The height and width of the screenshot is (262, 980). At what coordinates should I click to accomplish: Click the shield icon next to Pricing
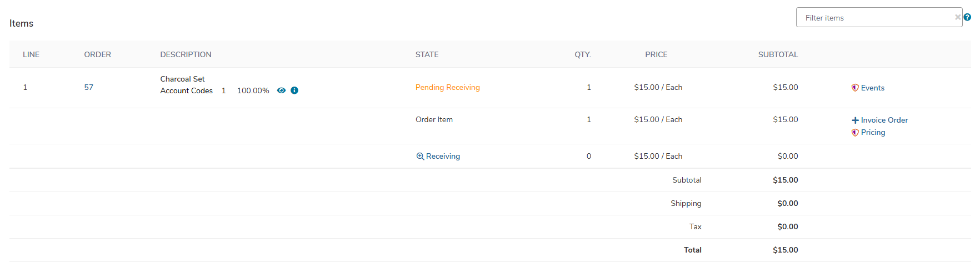[855, 132]
